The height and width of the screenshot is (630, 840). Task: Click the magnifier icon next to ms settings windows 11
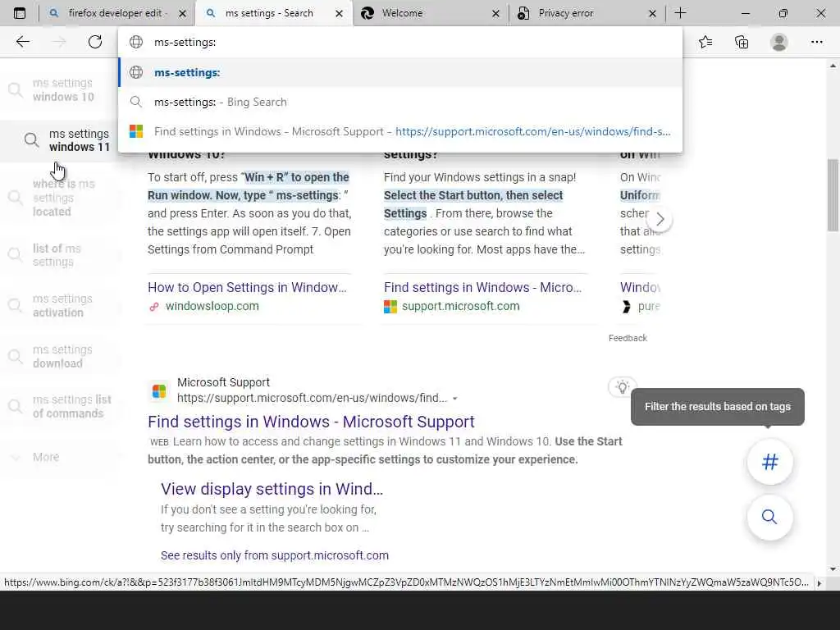(32, 140)
